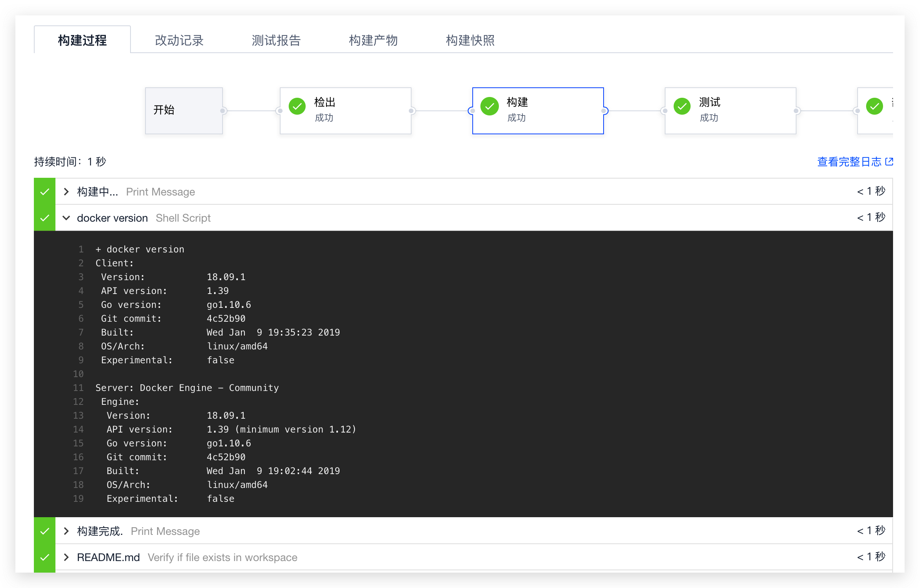Click green status check of docker version step
Image resolution: width=920 pixels, height=588 pixels.
tap(45, 218)
